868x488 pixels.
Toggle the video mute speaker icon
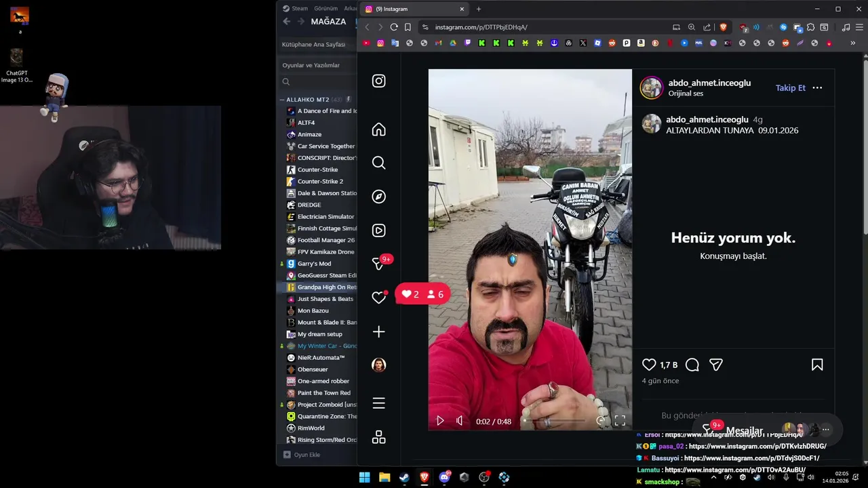pyautogui.click(x=460, y=421)
